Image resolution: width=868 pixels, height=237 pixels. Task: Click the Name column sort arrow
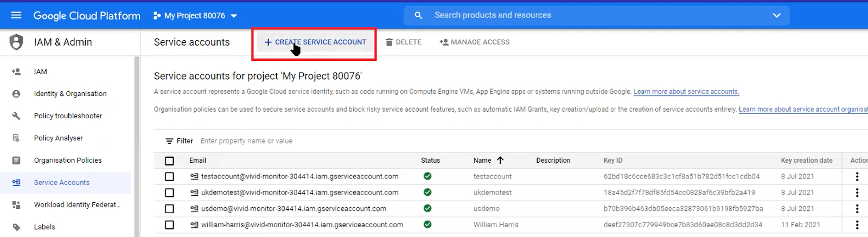500,160
